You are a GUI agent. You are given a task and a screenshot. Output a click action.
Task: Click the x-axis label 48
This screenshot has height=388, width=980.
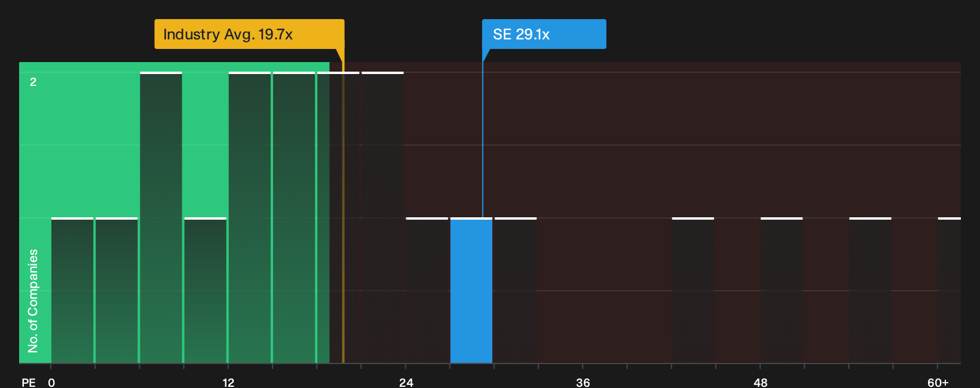coord(760,382)
